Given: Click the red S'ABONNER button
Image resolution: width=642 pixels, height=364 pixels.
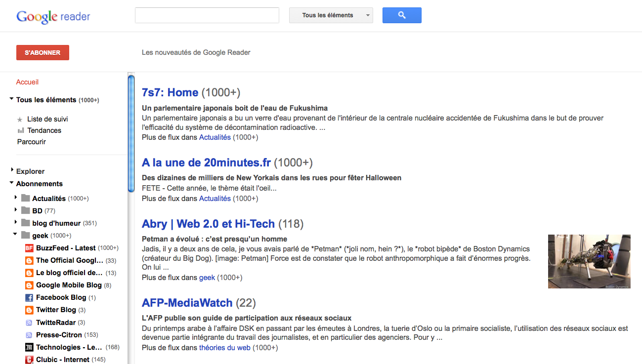Looking at the screenshot, I should tap(43, 53).
